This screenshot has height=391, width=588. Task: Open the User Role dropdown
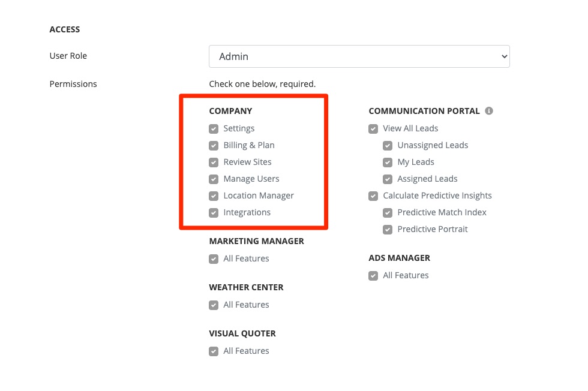click(359, 56)
